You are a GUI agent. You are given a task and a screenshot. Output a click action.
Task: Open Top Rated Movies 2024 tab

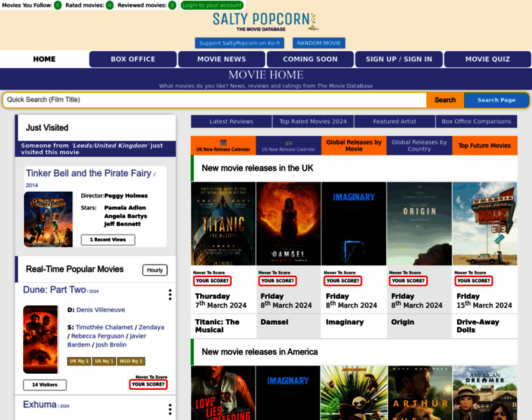(x=313, y=122)
